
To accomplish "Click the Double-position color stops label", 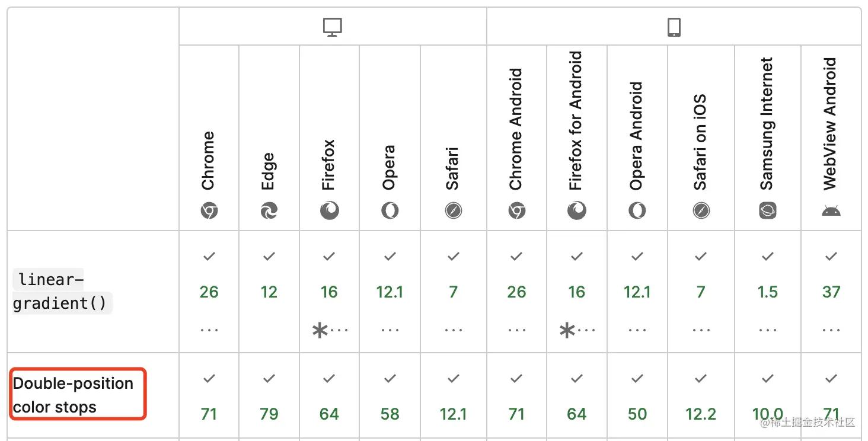I will point(74,395).
